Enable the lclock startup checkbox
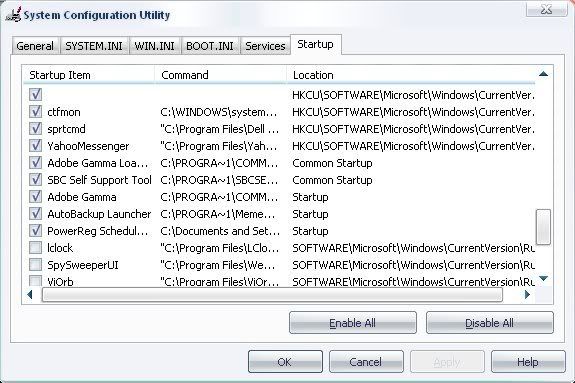Image resolution: width=575 pixels, height=383 pixels. [x=35, y=248]
